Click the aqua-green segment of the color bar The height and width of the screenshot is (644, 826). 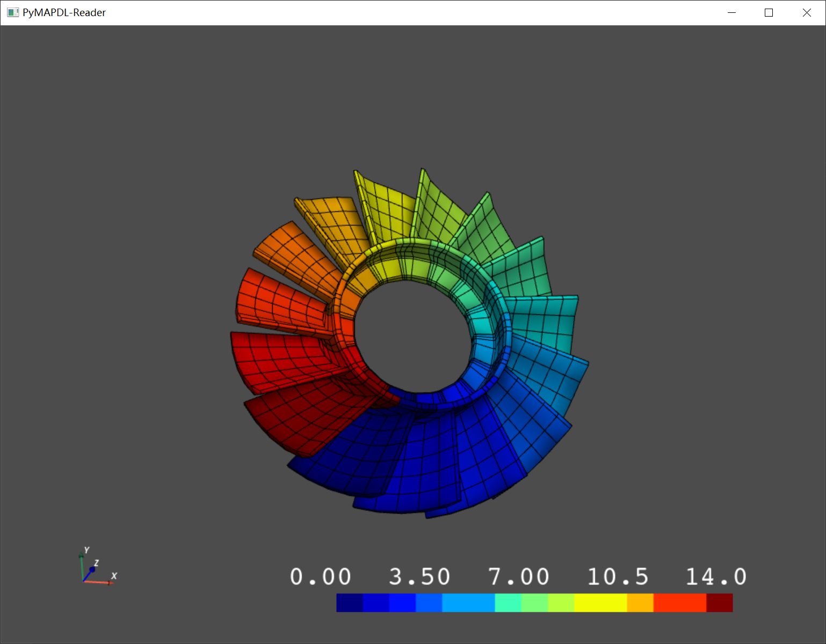click(508, 603)
